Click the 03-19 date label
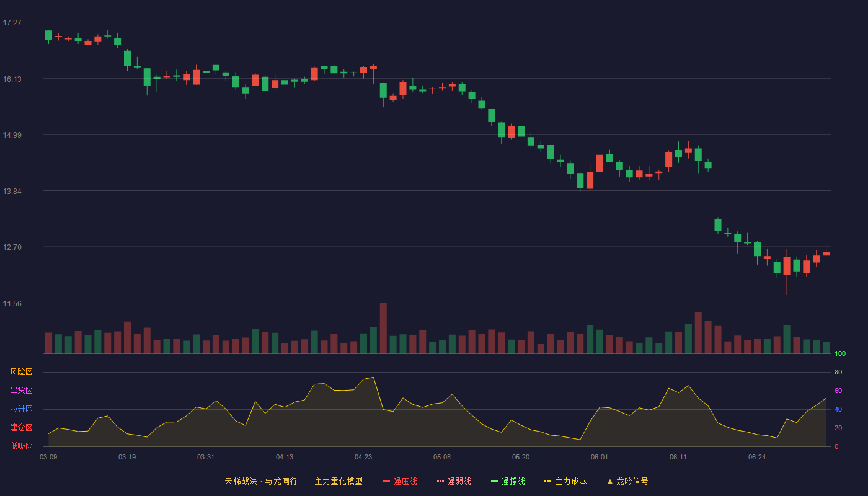 click(127, 457)
